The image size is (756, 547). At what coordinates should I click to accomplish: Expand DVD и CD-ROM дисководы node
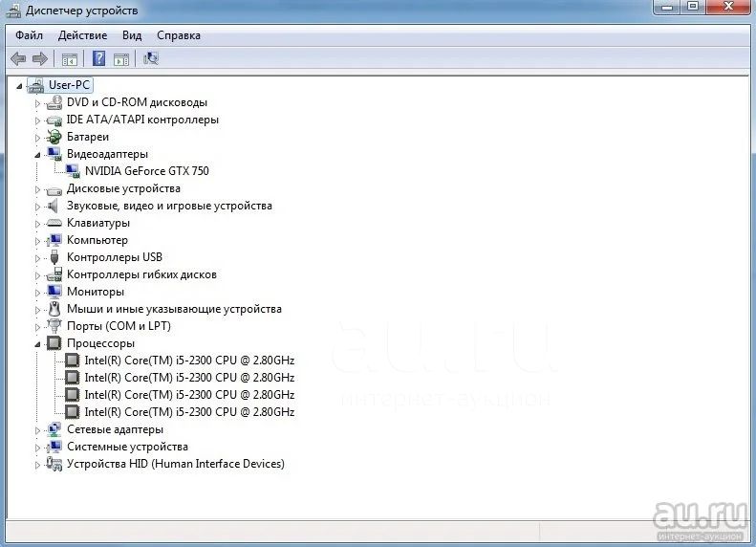(37, 103)
